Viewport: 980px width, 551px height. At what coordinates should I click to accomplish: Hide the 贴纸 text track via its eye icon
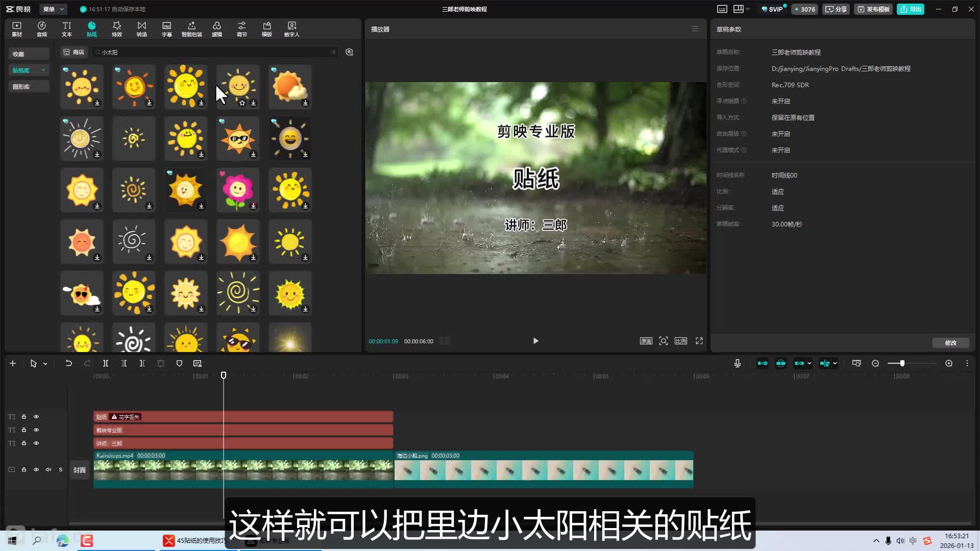tap(36, 417)
